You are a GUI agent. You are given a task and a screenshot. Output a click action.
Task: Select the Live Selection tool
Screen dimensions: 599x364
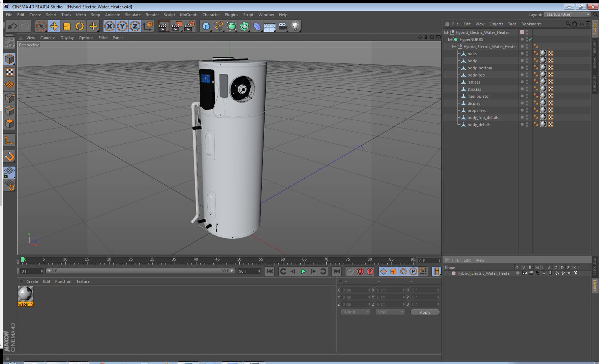tap(41, 26)
